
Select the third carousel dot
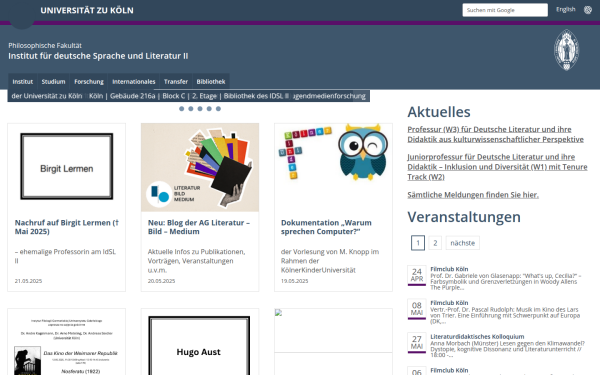(x=200, y=109)
